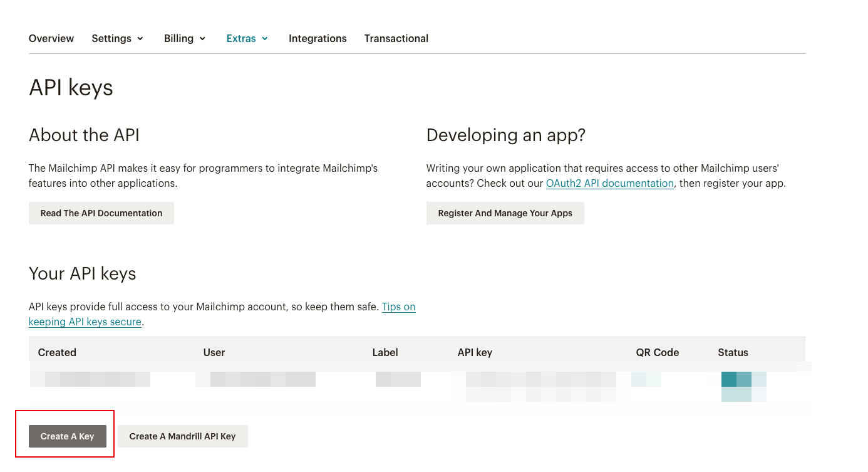Click the Label column header

tap(385, 352)
